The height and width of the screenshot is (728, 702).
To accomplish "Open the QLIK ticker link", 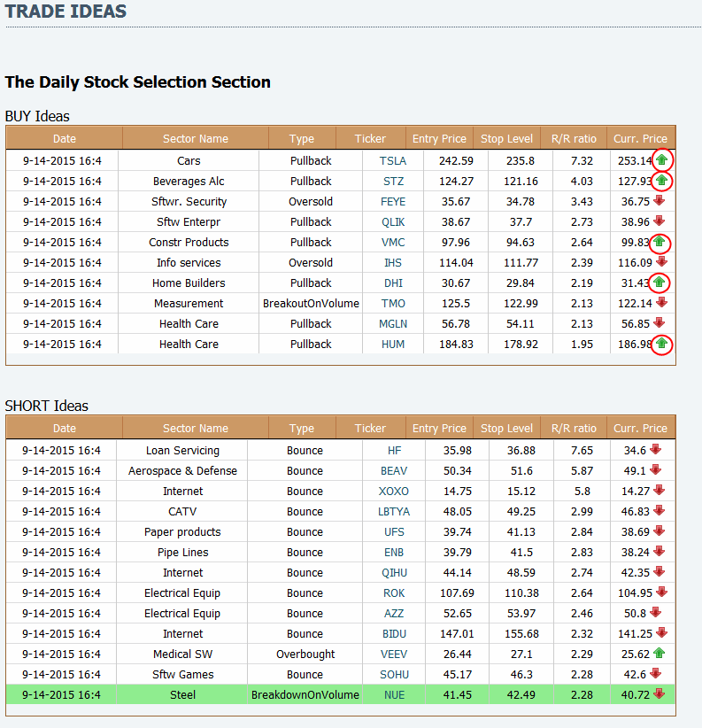I will [393, 222].
